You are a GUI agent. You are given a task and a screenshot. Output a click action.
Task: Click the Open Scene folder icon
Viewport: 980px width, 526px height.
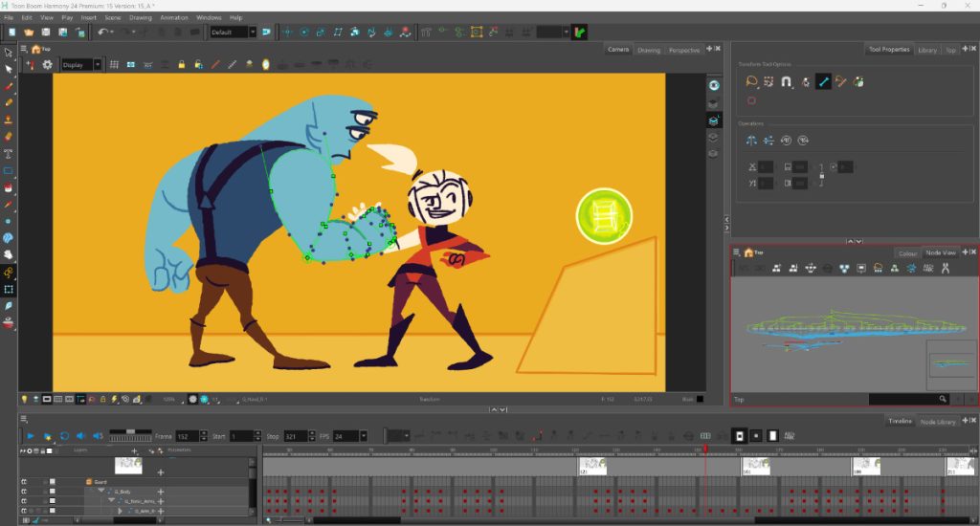click(29, 32)
